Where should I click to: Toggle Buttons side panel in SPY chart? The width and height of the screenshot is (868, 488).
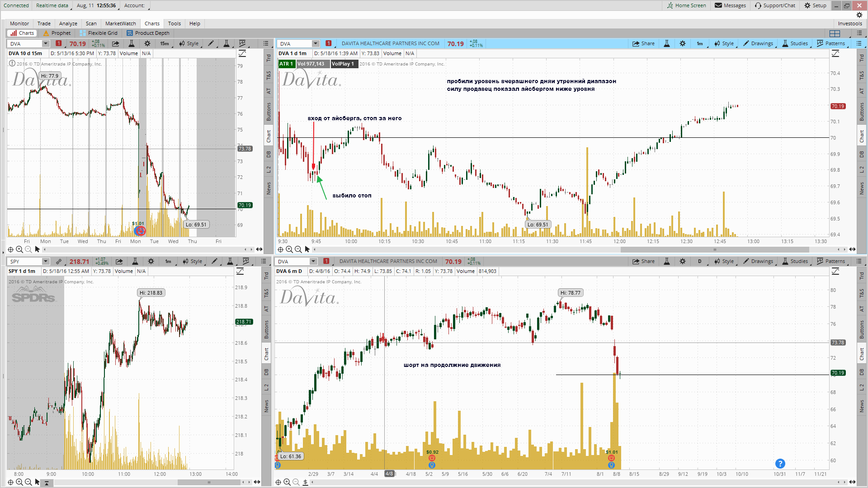266,329
